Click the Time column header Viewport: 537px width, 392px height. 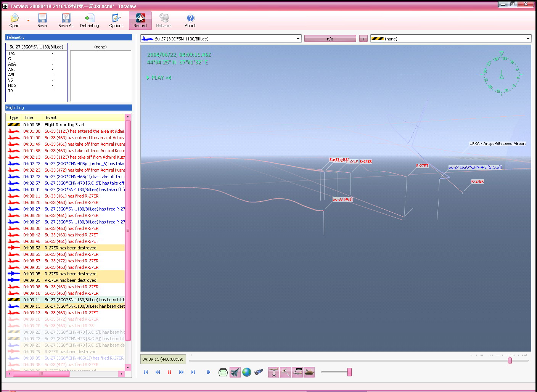tap(29, 117)
